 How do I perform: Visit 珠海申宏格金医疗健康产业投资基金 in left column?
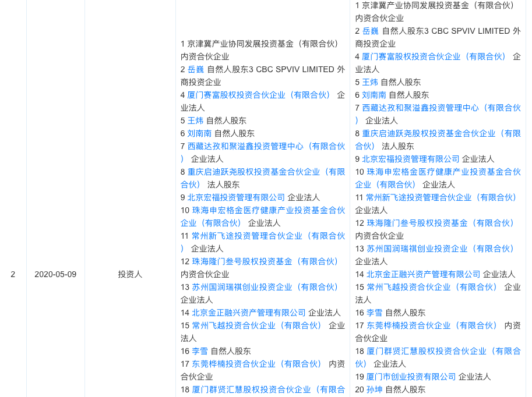[263, 217]
